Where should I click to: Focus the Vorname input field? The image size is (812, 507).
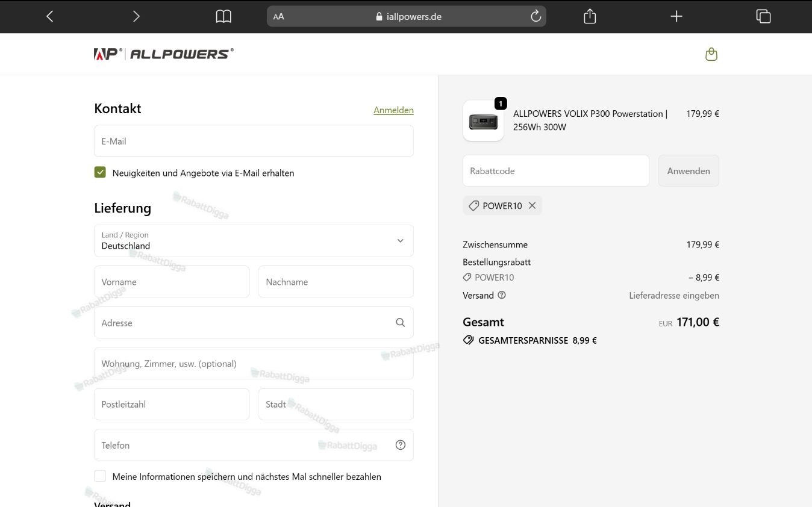(x=172, y=282)
